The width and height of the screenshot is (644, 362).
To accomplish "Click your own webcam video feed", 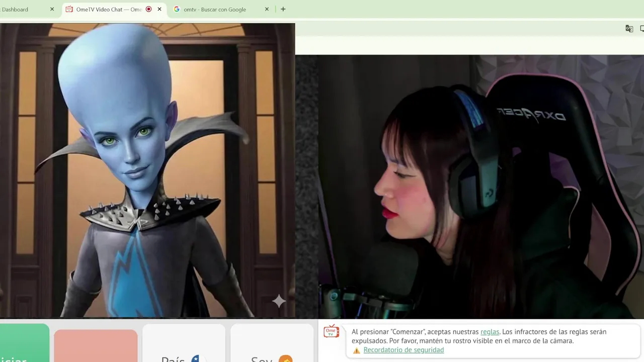I will [x=481, y=187].
